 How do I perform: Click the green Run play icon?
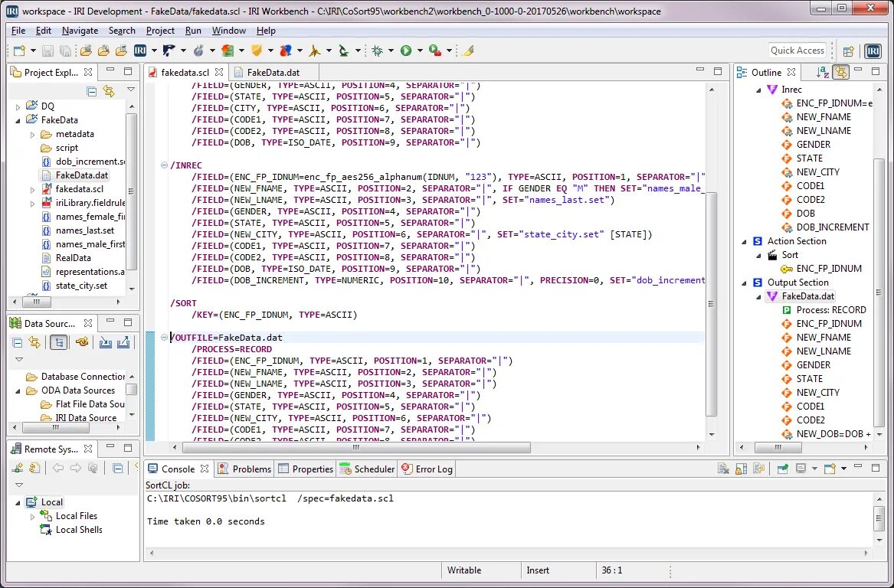click(x=406, y=51)
